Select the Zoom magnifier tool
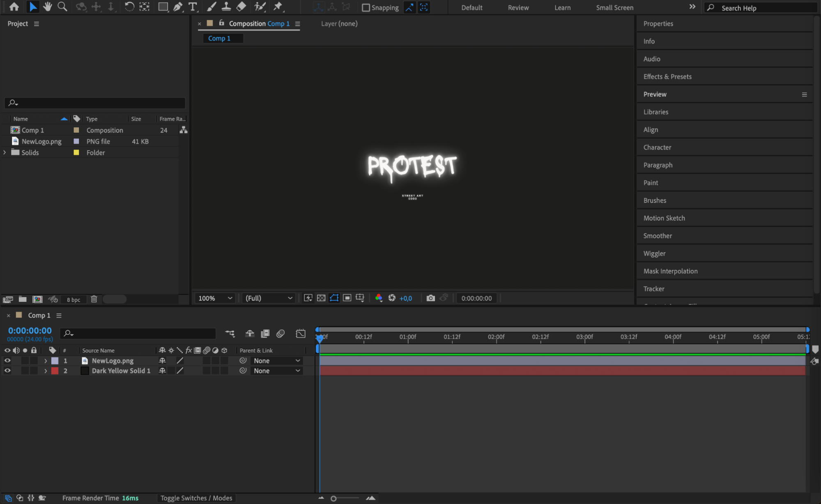Image resolution: width=821 pixels, height=504 pixels. pos(62,7)
